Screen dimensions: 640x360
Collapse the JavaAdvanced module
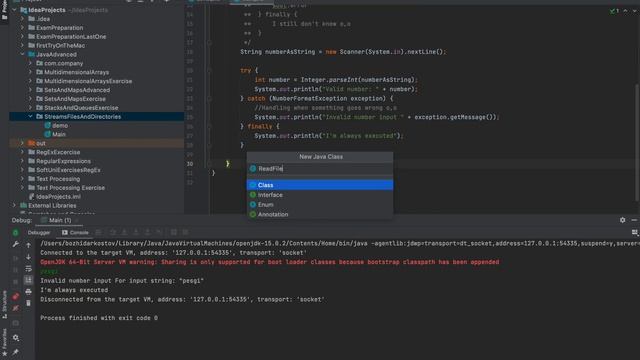(x=22, y=54)
